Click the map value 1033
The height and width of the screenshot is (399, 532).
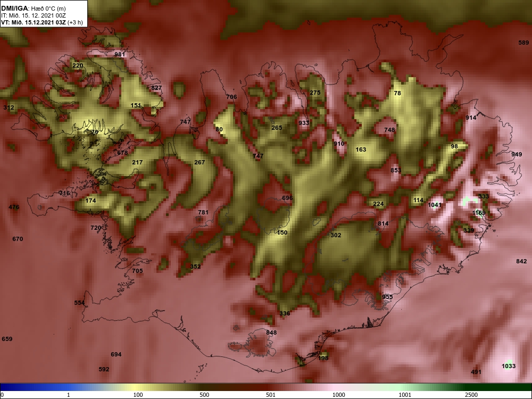point(509,366)
